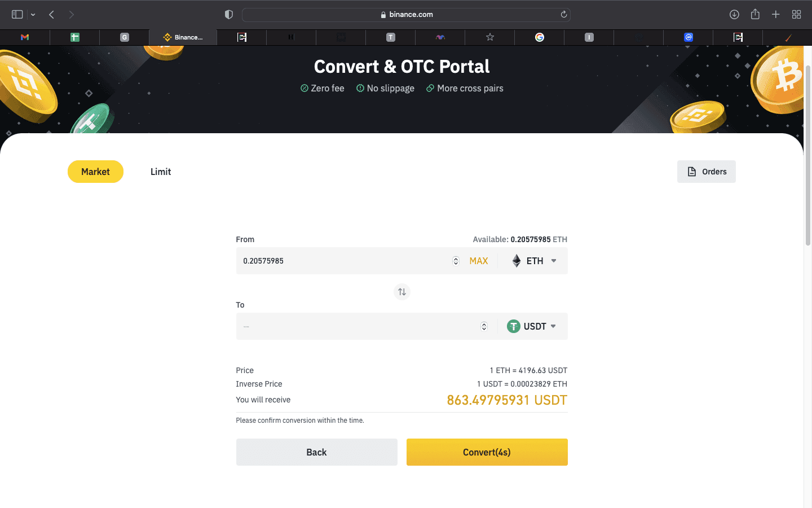Toggle the Safari sidebar
Image resolution: width=812 pixels, height=508 pixels.
pyautogui.click(x=17, y=15)
